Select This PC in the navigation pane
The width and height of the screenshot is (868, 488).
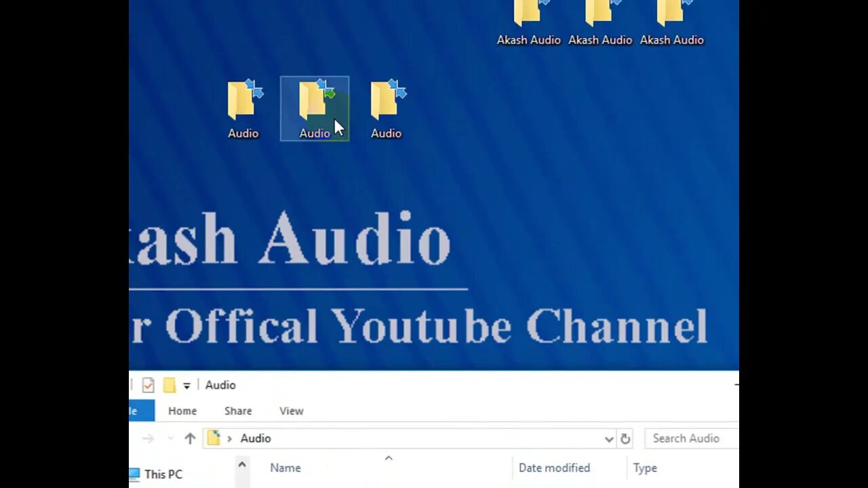156,474
